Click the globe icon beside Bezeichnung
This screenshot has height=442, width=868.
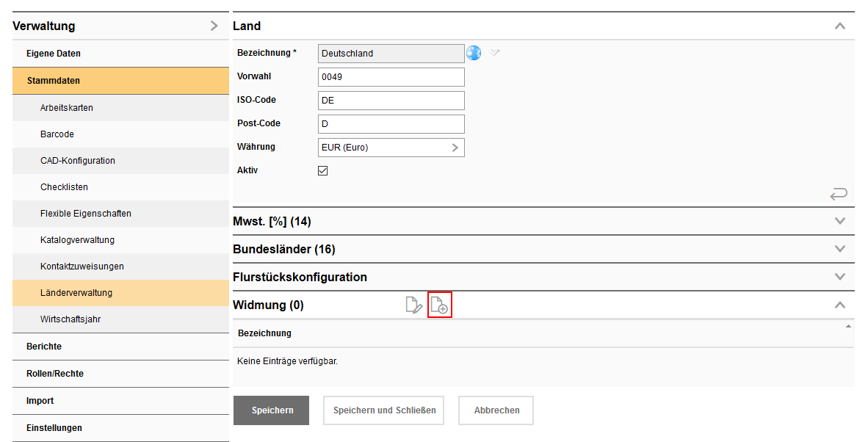474,53
